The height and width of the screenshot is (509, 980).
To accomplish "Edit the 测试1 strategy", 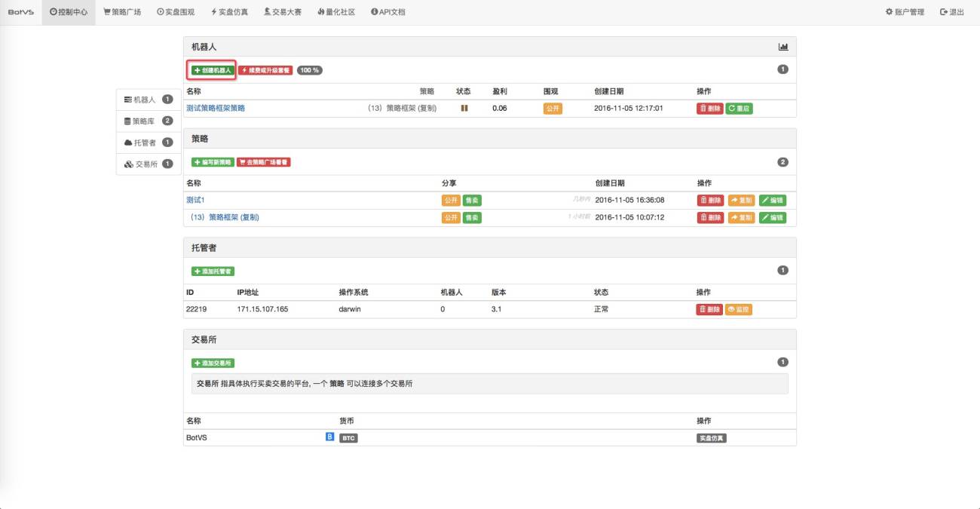I will 772,201.
